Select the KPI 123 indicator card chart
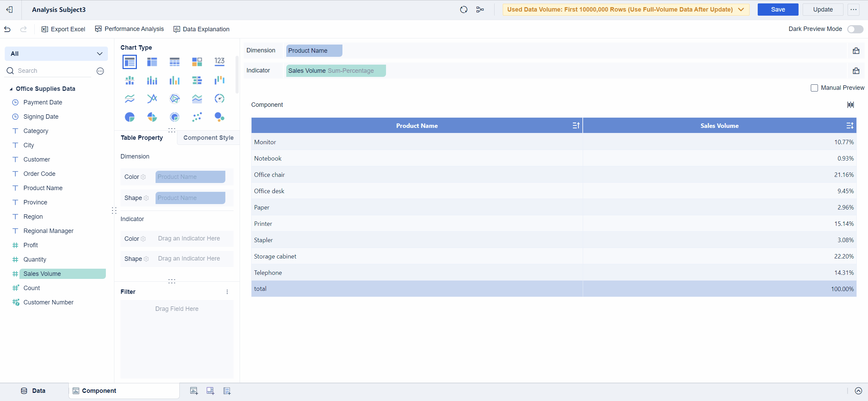The height and width of the screenshot is (401, 868). (219, 62)
